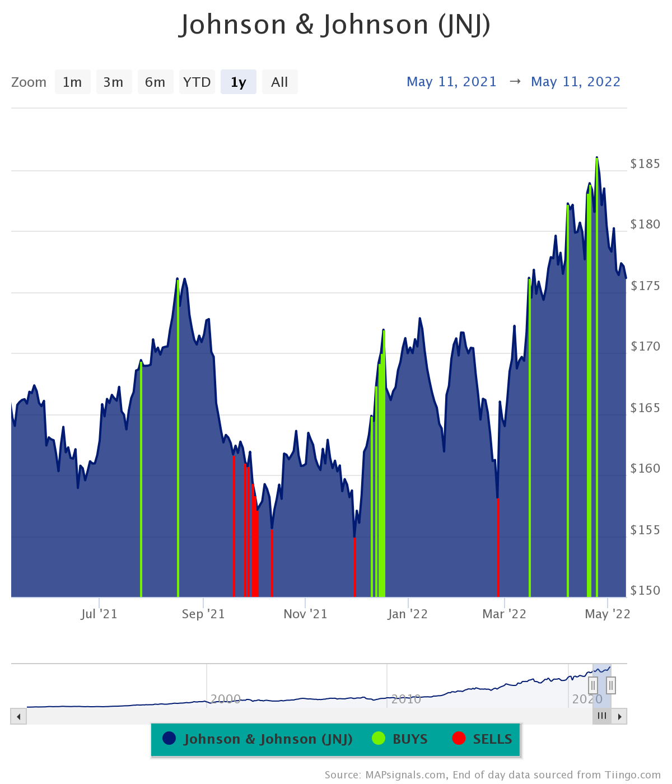The image size is (672, 784).
Task: Click the Jan '22 x-axis label
Action: (x=408, y=614)
